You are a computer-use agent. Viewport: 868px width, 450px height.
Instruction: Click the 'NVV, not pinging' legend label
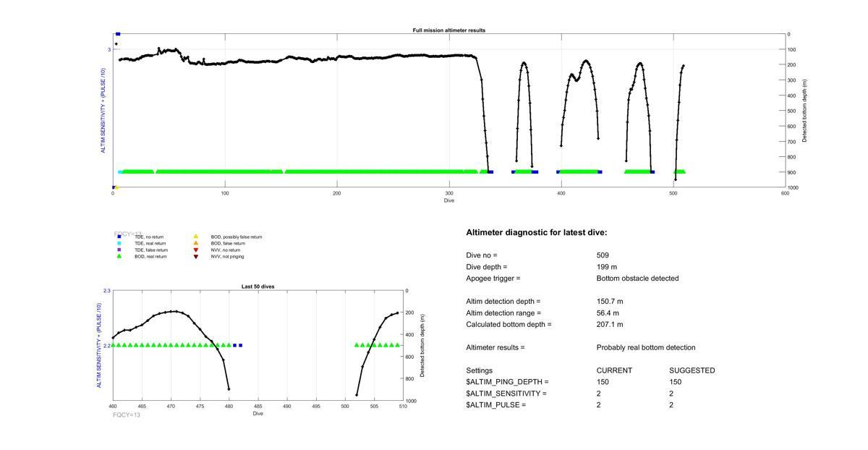pyautogui.click(x=228, y=256)
